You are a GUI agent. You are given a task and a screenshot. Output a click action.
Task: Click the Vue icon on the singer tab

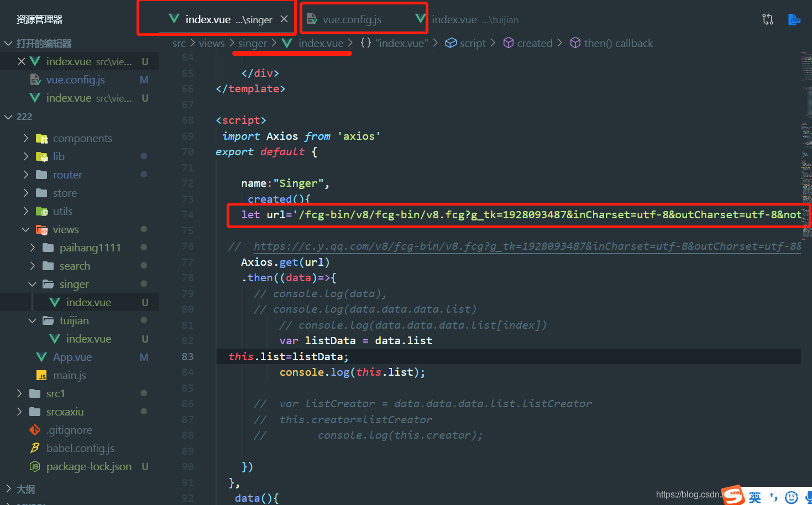(x=174, y=19)
